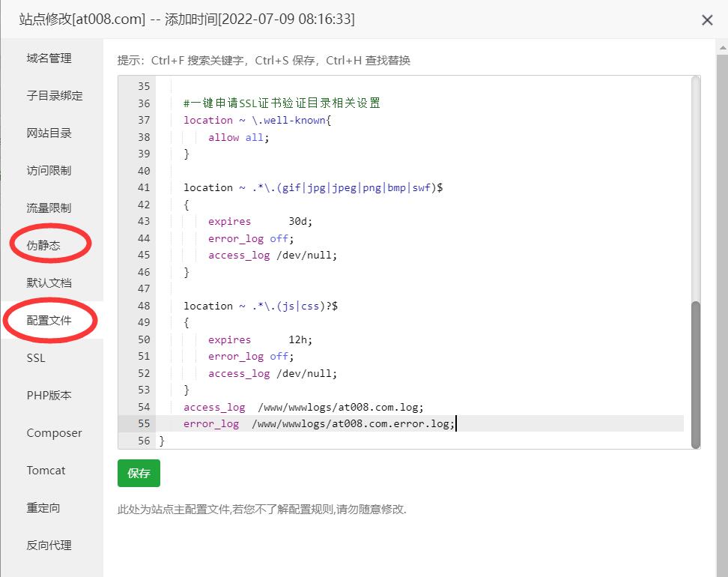
Task: Close the site modification dialog
Action: 707,20
